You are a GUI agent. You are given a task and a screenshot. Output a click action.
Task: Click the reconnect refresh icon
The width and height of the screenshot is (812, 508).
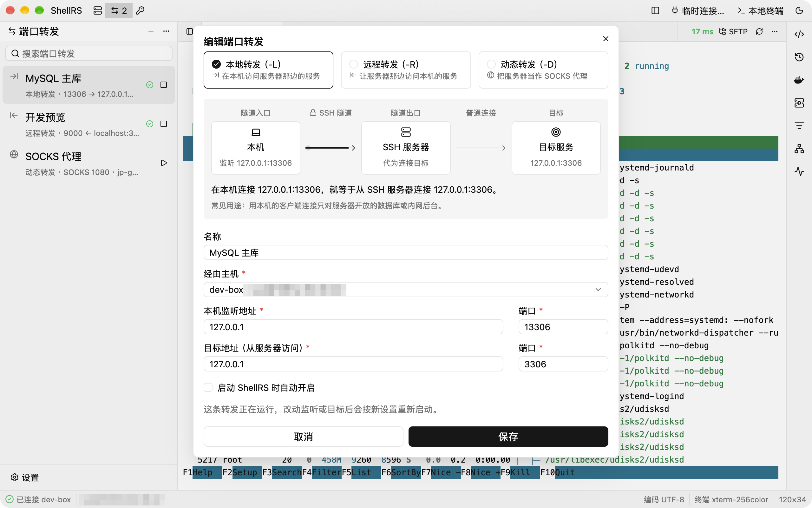(759, 31)
